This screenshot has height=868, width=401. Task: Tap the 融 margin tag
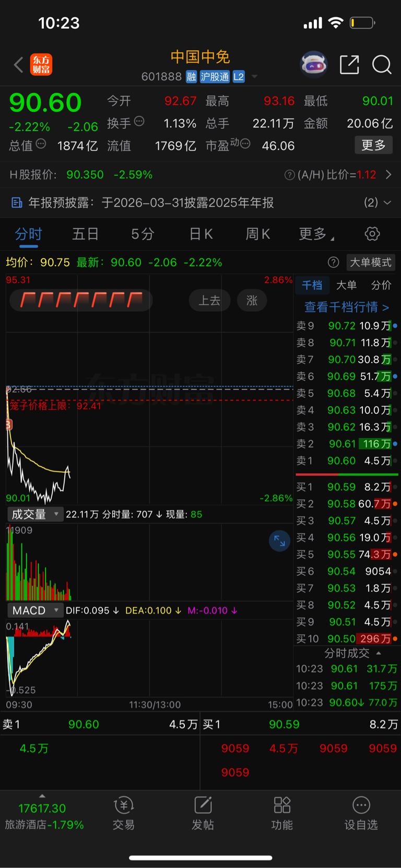click(x=191, y=77)
